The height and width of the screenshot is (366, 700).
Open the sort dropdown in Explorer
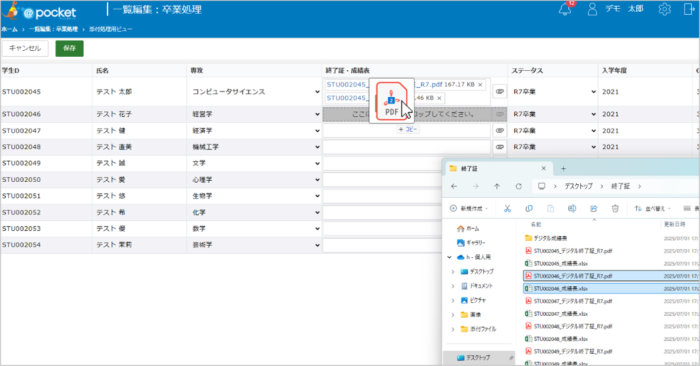pos(652,208)
